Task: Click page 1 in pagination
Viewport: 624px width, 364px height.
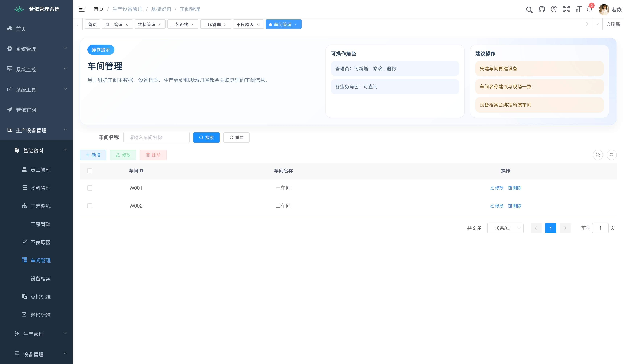Action: pyautogui.click(x=551, y=228)
